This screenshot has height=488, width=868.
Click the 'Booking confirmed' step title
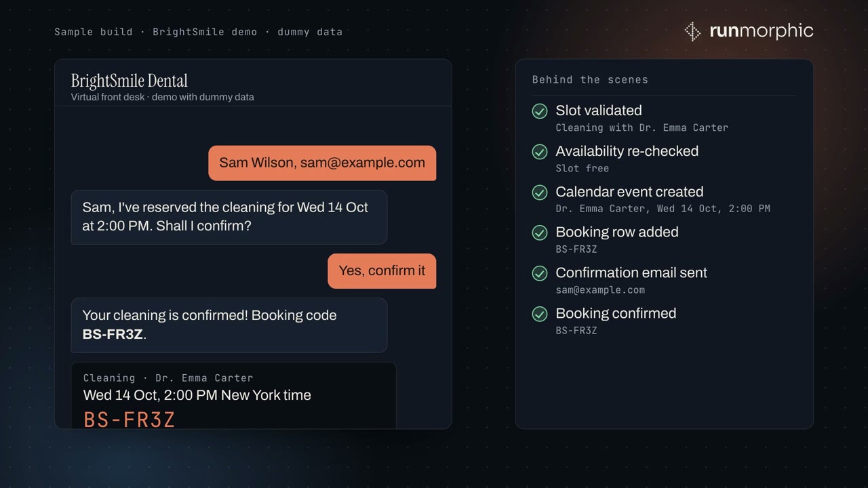point(616,313)
